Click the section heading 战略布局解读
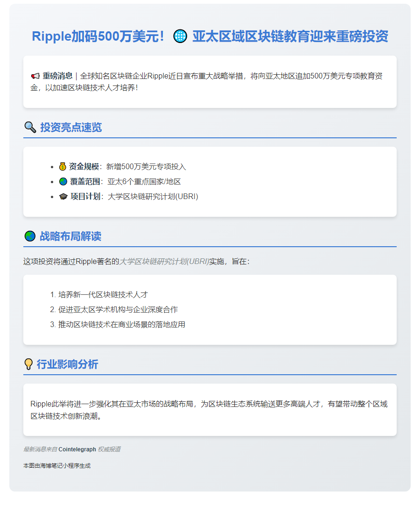This screenshot has height=506, width=420. (x=70, y=236)
